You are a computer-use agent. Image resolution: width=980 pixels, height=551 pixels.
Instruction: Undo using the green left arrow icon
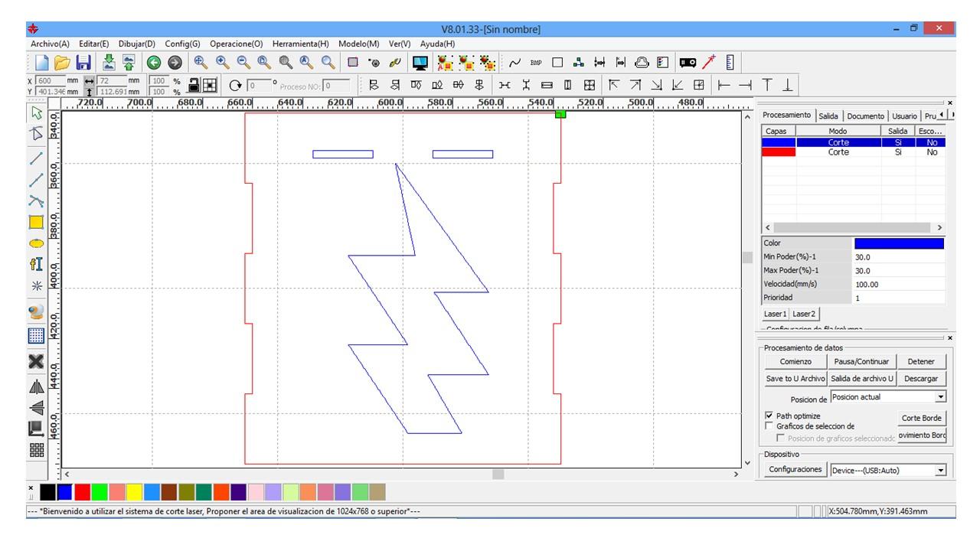click(x=154, y=63)
